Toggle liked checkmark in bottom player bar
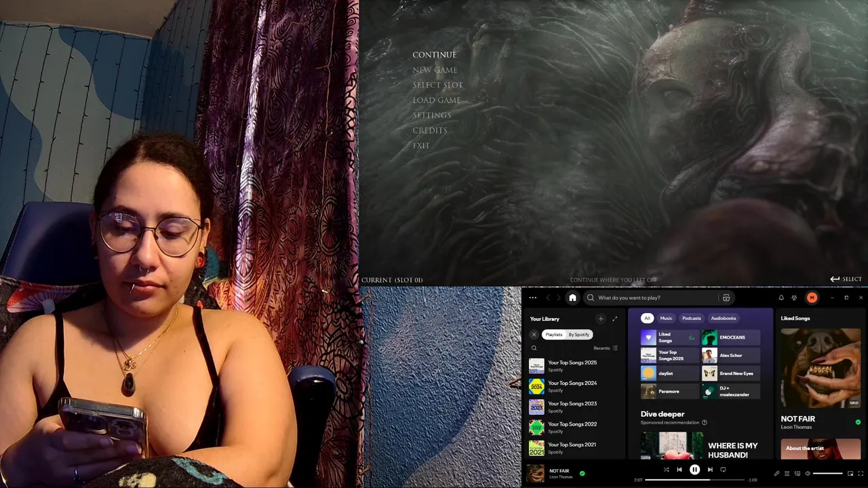Image resolution: width=868 pixels, height=488 pixels. click(x=582, y=473)
